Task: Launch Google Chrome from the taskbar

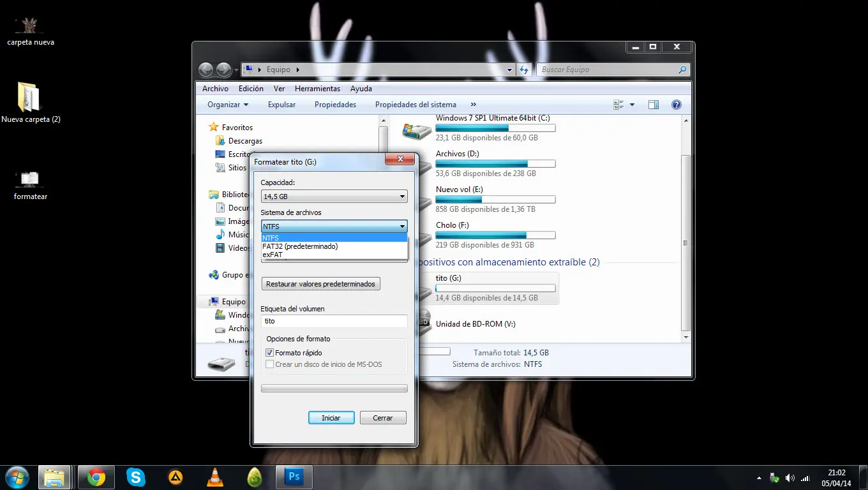Action: [96, 477]
